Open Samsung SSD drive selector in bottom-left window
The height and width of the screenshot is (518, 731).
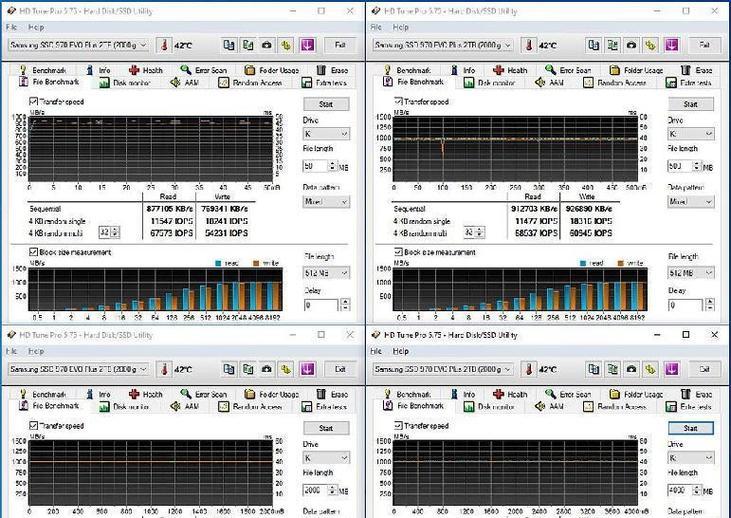click(x=78, y=369)
